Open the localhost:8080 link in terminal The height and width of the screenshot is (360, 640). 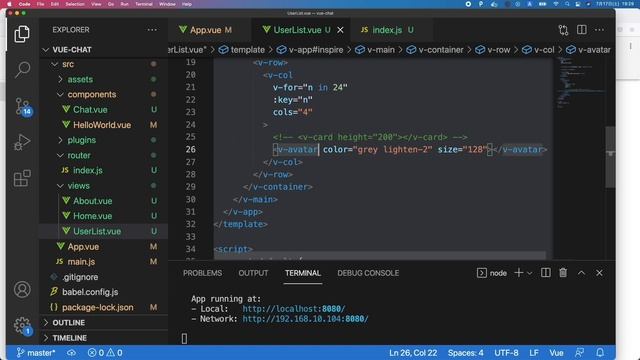click(293, 309)
